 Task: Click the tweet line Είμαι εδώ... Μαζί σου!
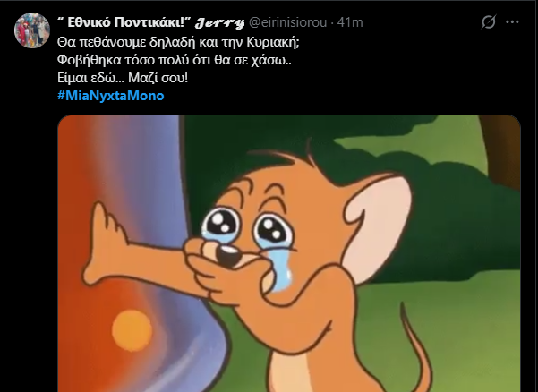click(123, 78)
